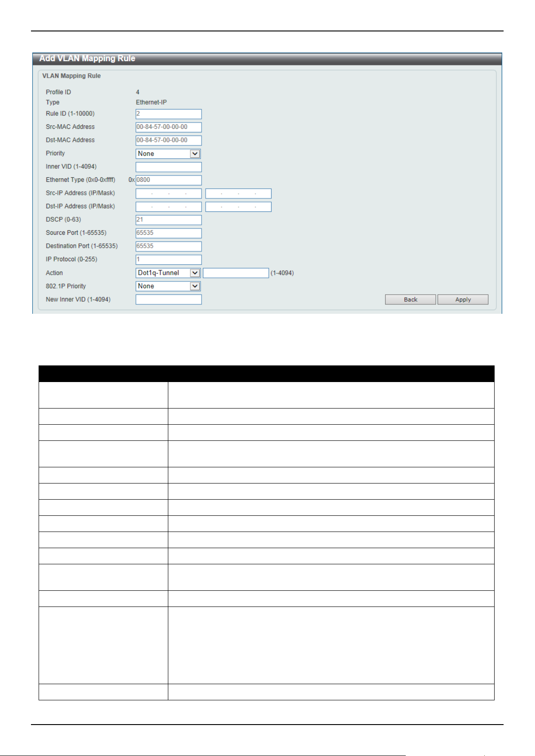Click the Ethernet Type (0x0-0xffff) label

pyautogui.click(x=80, y=180)
